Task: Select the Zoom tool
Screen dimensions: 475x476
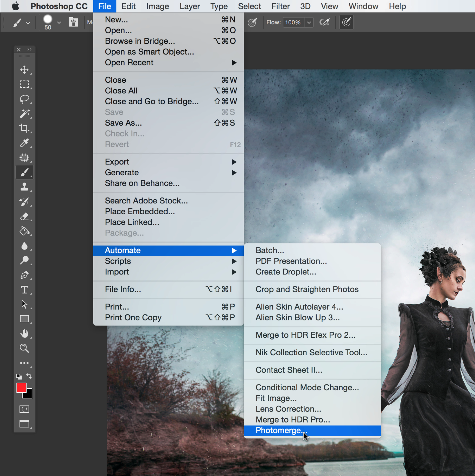Action: point(24,348)
